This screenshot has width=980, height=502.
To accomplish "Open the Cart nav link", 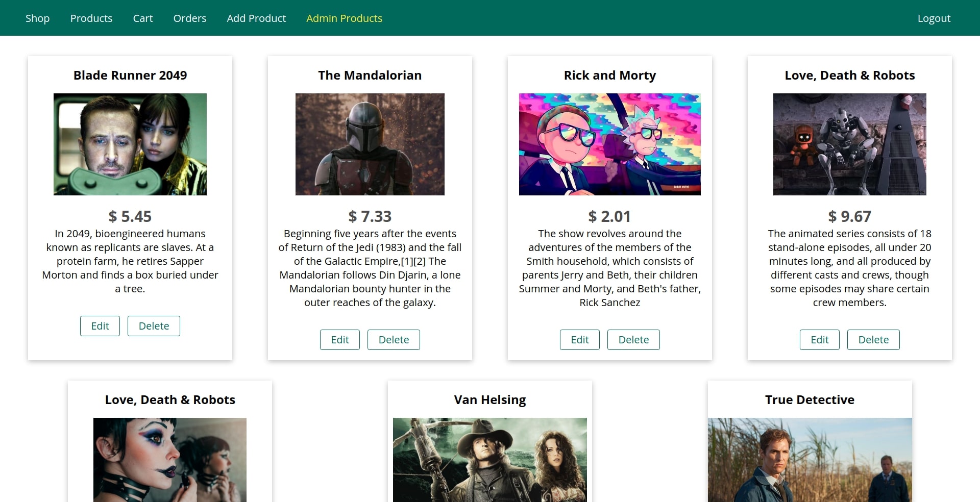I will click(x=143, y=18).
